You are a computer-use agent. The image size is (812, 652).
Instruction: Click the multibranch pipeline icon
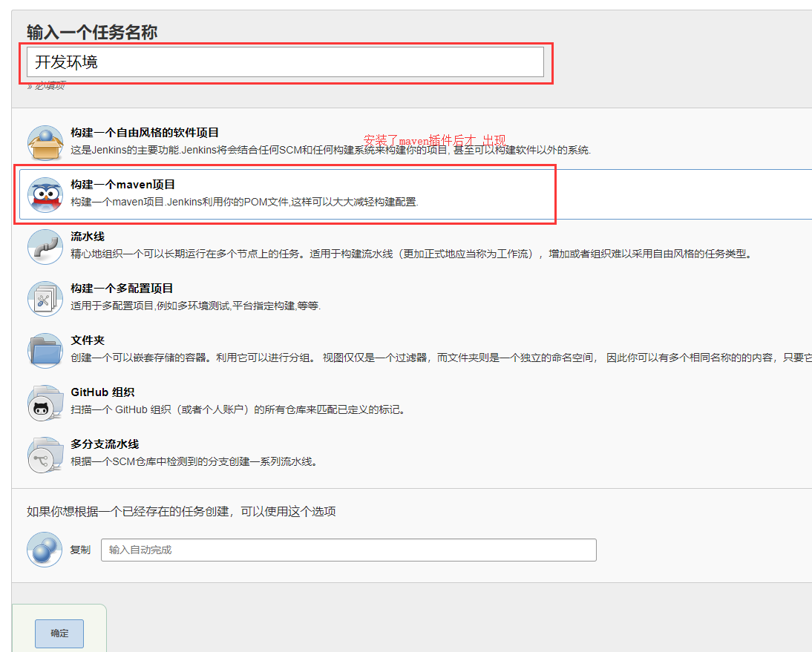click(x=45, y=455)
